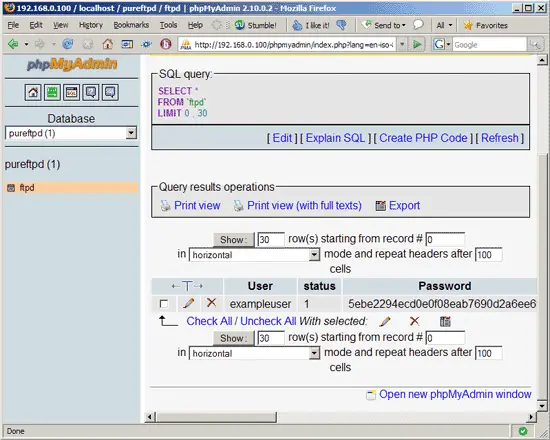Open the Database pureftpd dropdown
Viewport: 550px width, 440px height.
pos(131,133)
